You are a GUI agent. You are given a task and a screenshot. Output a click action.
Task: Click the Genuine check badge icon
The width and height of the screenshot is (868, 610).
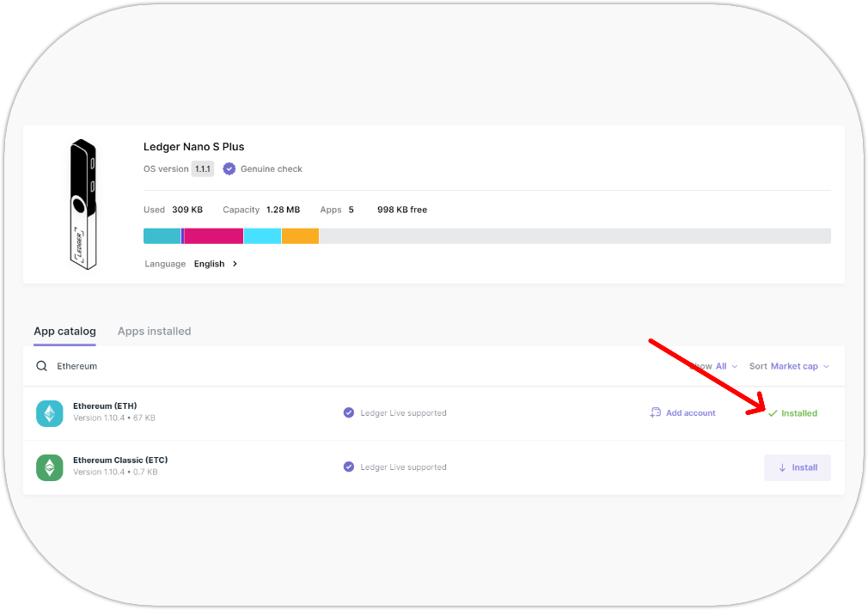[229, 169]
